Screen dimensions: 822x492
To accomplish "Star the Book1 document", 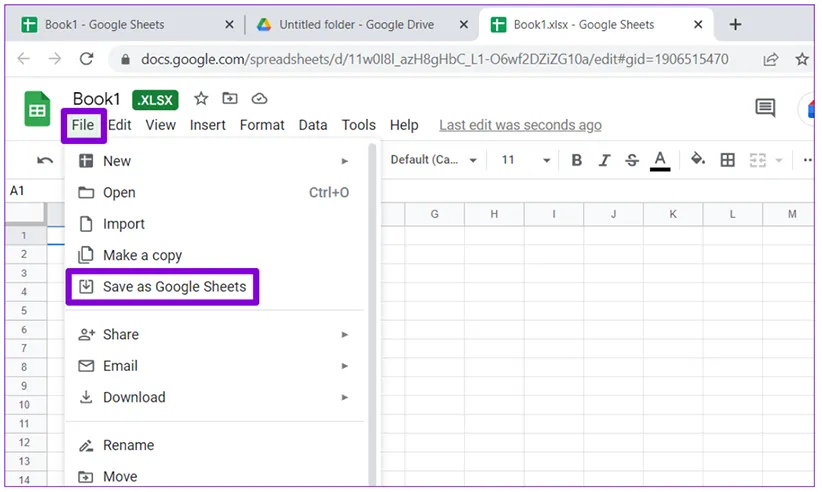I will pos(201,98).
